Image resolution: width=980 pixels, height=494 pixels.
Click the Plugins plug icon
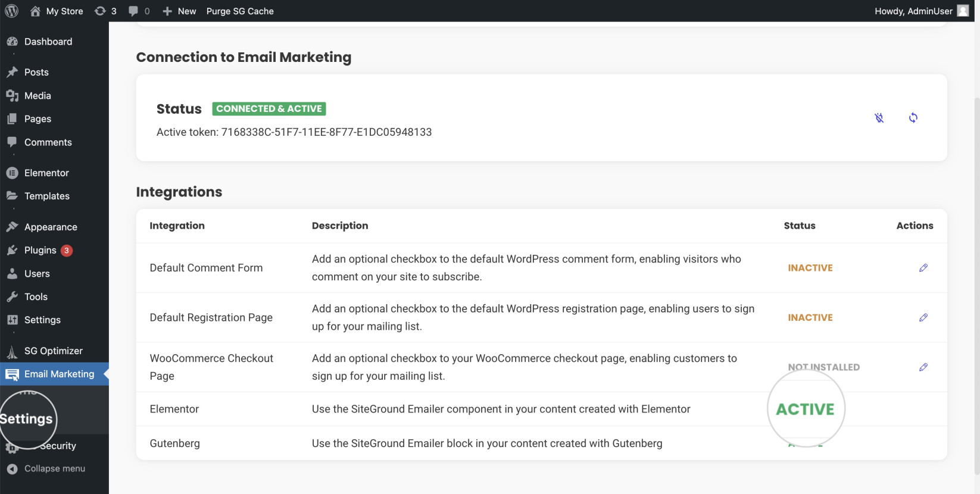point(12,250)
